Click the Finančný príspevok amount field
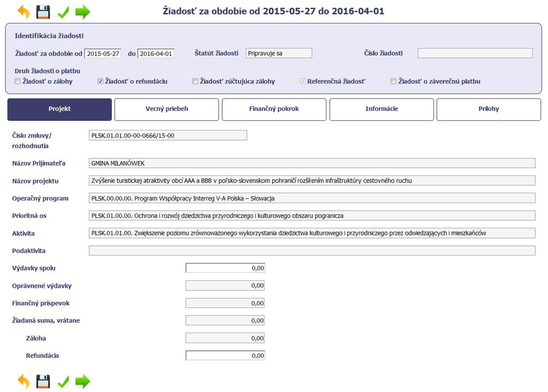Screen dimensions: 548x392 pos(225,303)
